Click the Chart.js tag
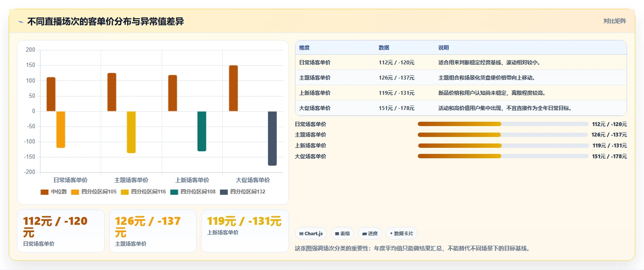This screenshot has height=270, width=644. tap(311, 233)
